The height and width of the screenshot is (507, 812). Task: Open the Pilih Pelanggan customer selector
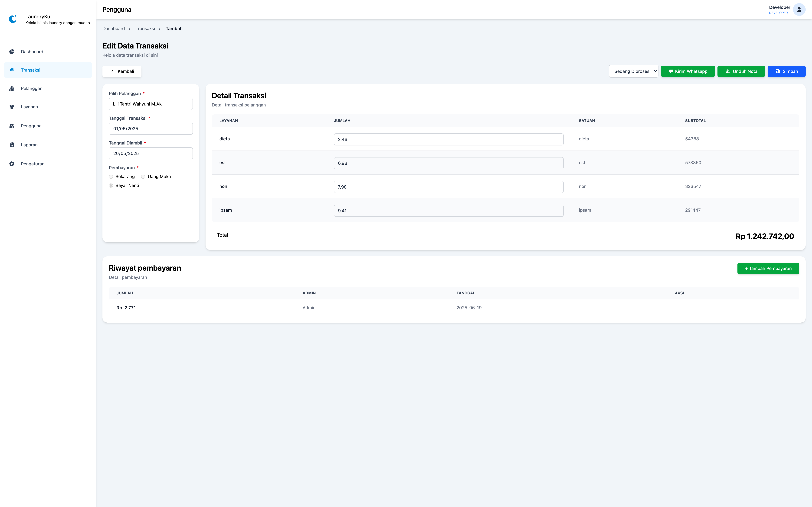tap(151, 104)
